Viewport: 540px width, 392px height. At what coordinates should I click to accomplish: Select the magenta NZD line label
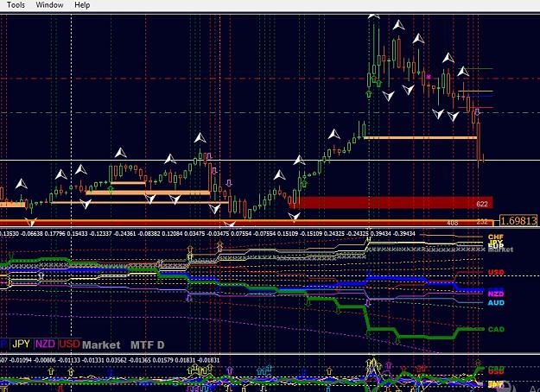click(496, 294)
